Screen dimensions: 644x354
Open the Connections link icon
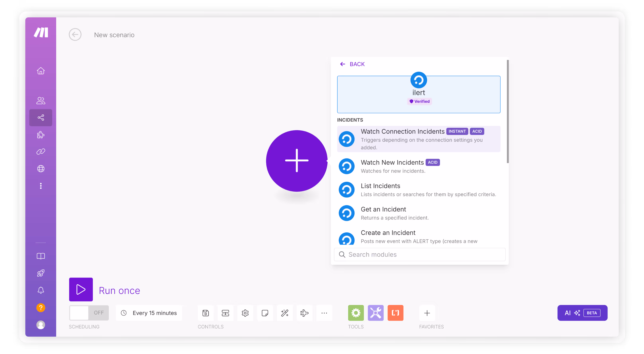[x=41, y=151]
